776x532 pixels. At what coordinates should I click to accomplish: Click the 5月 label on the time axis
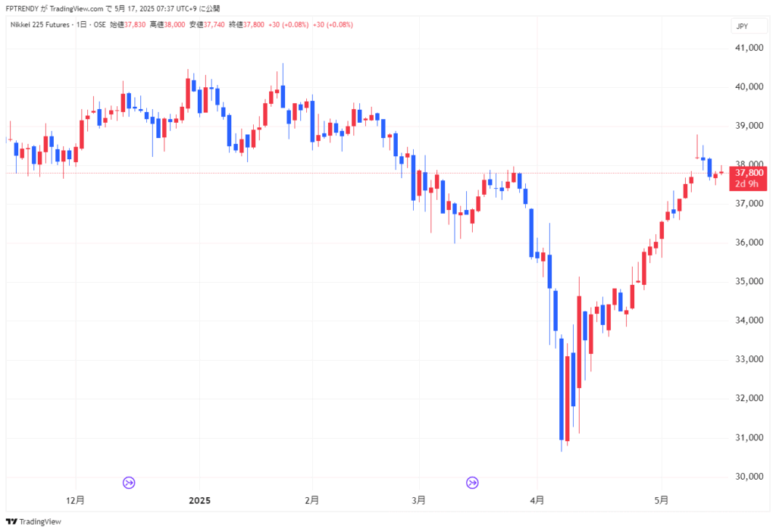click(662, 500)
